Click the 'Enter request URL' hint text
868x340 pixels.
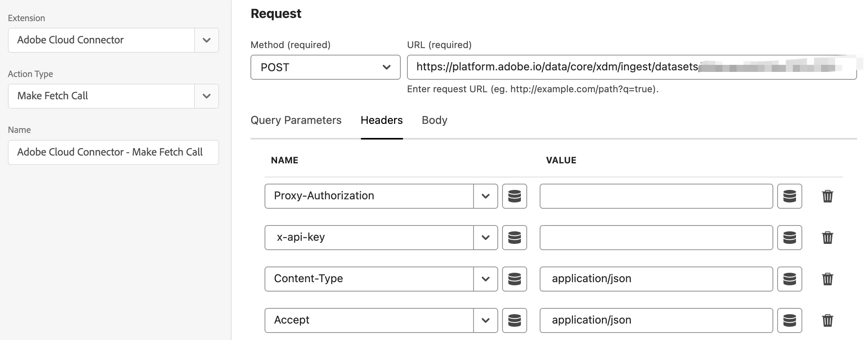point(533,89)
